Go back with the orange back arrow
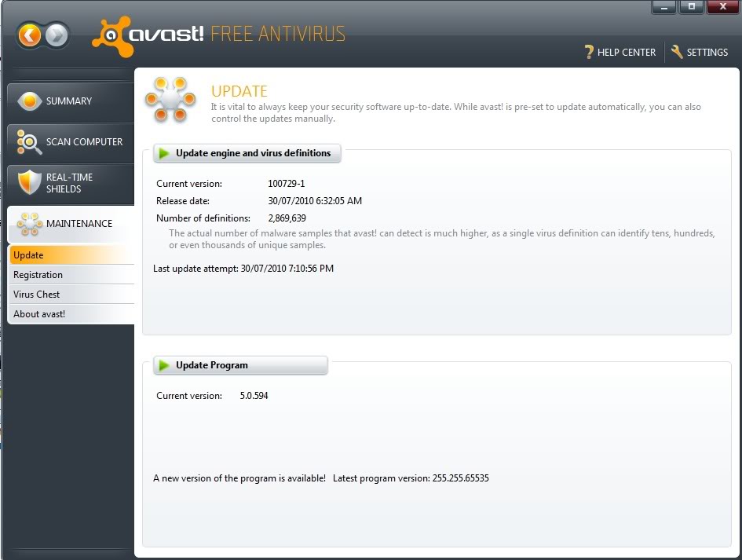 29,35
